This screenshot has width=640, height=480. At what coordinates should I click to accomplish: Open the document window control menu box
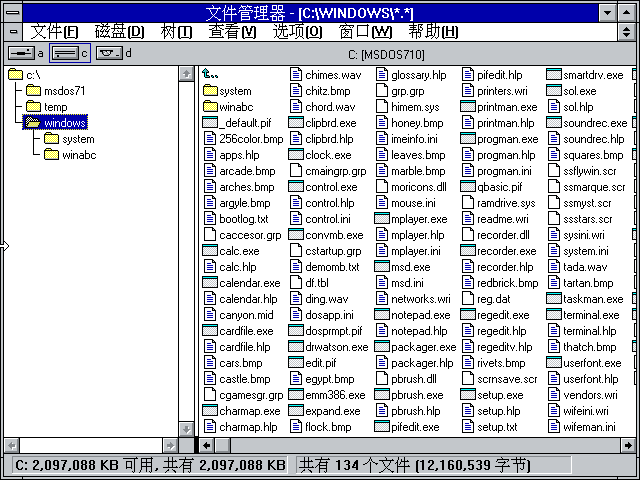tap(13, 31)
